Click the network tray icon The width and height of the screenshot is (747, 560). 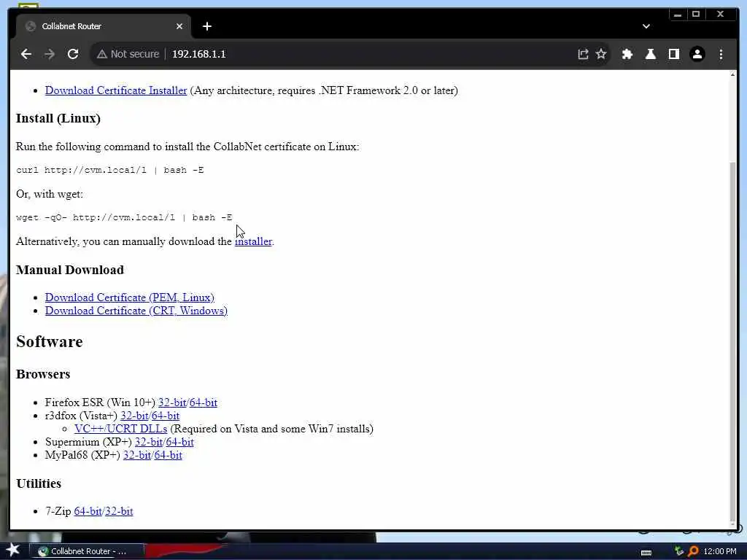pyautogui.click(x=679, y=551)
